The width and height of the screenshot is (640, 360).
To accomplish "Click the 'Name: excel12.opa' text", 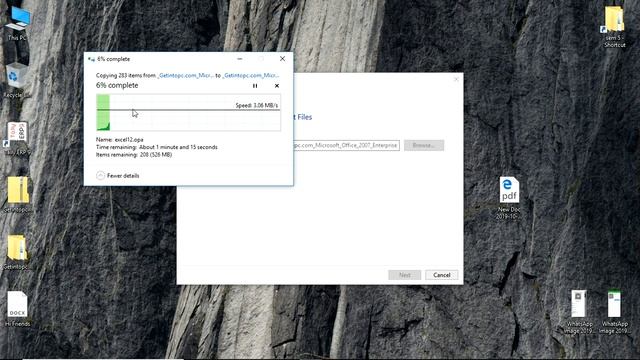I will coord(120,140).
